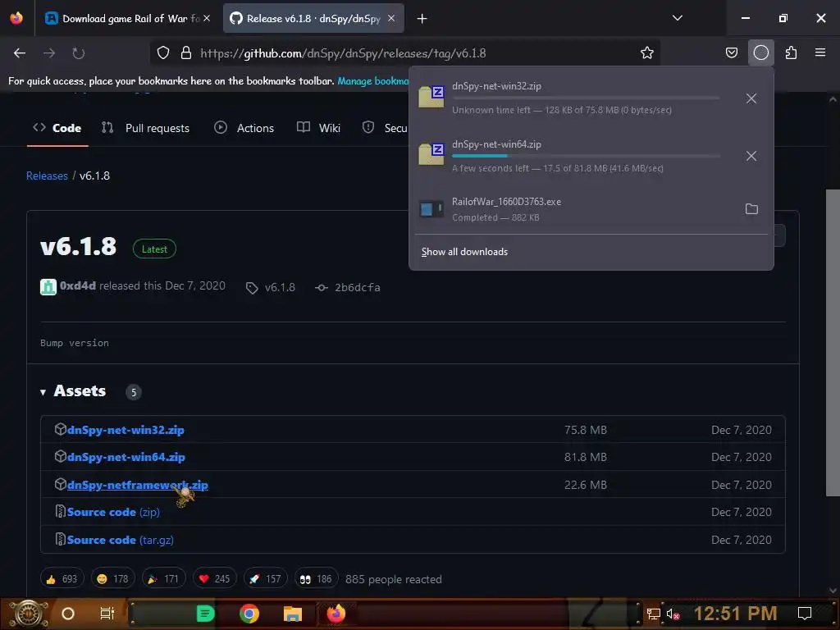Download dnSpy-net-win32.zip asset
The image size is (840, 630).
[126, 430]
